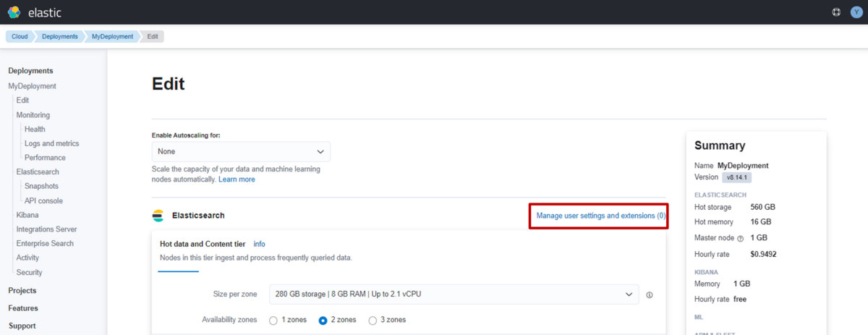Click the Master node help icon
868x335 pixels.
(740, 238)
